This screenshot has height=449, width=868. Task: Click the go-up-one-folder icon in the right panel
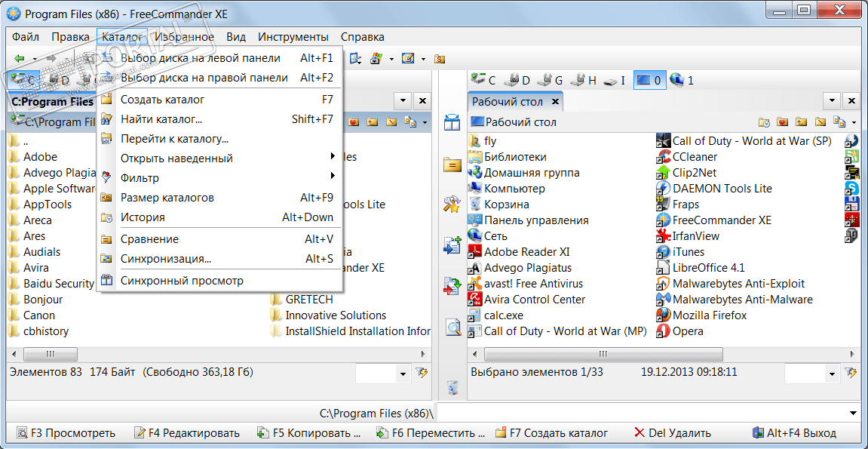click(801, 122)
